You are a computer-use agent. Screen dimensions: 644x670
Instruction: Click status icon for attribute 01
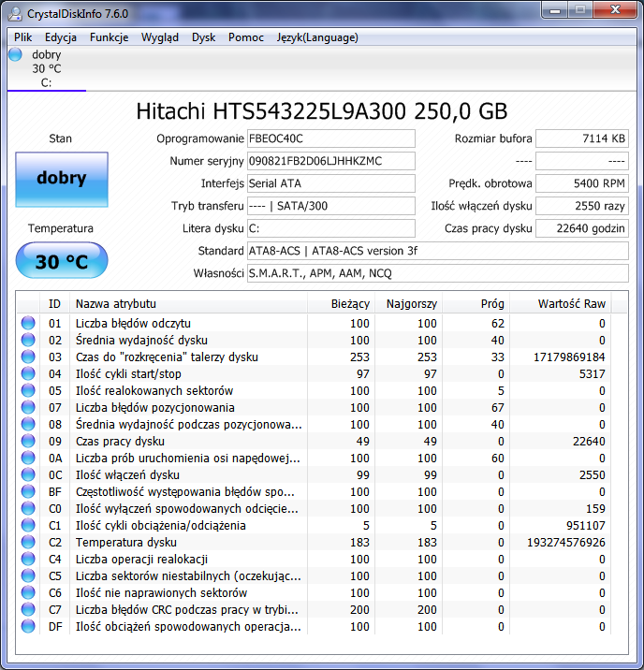pyautogui.click(x=28, y=323)
